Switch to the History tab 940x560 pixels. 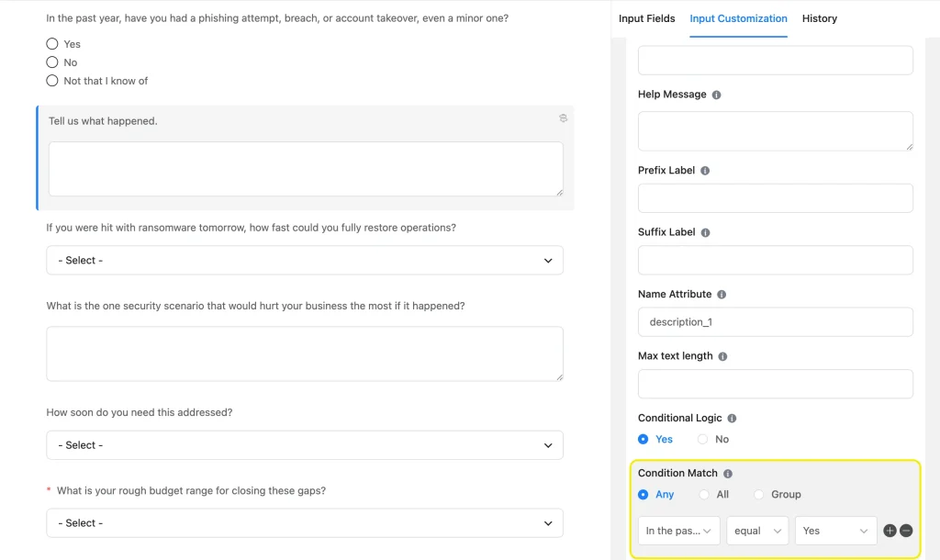coord(820,18)
